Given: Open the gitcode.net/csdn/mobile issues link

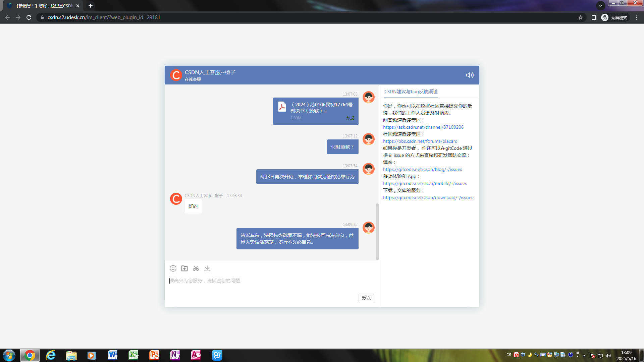Looking at the screenshot, I should [425, 183].
